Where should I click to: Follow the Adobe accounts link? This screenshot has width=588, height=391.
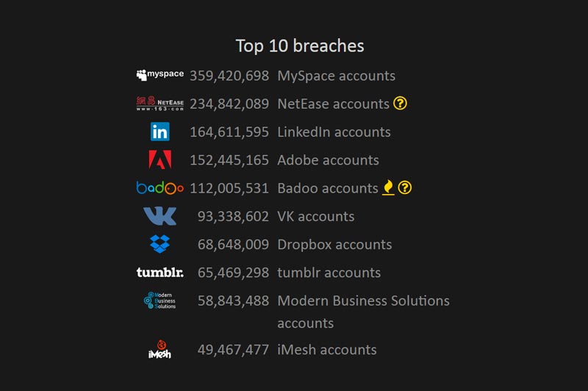click(328, 160)
